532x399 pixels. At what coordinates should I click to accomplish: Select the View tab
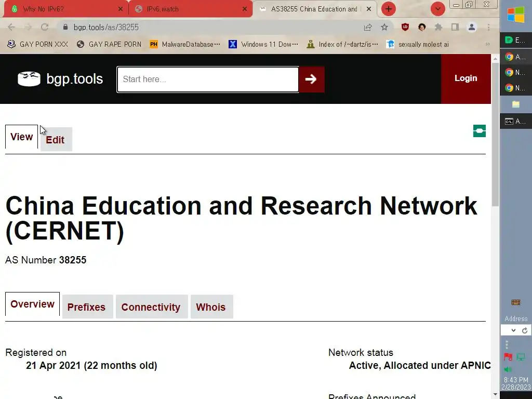(x=22, y=137)
